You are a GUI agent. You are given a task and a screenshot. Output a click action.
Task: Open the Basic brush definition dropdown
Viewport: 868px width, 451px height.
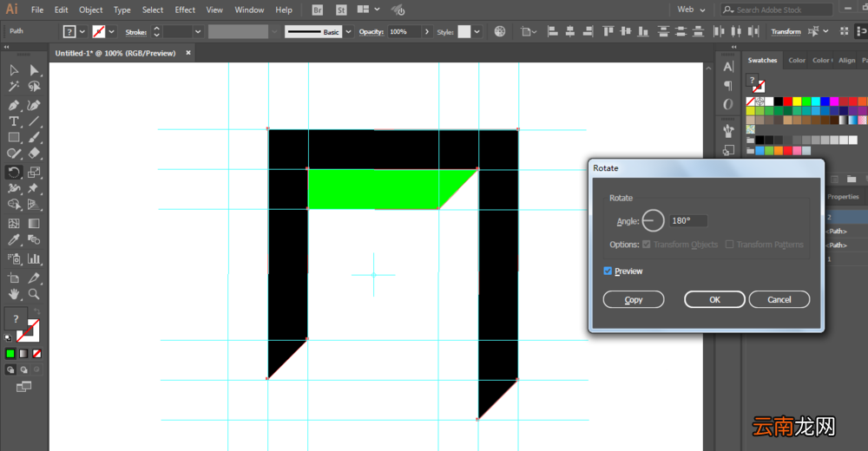click(x=348, y=31)
